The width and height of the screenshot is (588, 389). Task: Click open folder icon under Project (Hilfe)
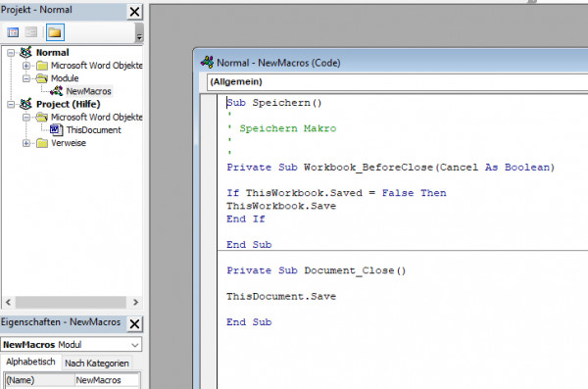click(x=42, y=117)
